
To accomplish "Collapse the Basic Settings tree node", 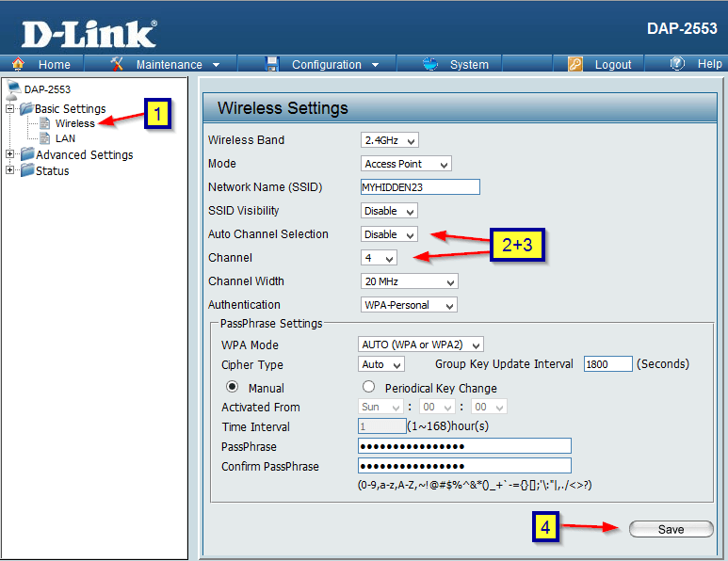I will 9,108.
